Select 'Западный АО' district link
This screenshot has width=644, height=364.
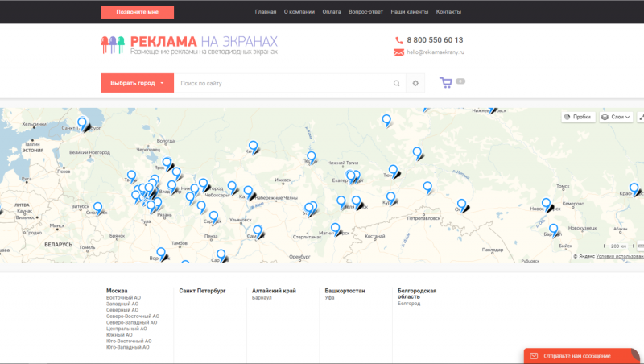pyautogui.click(x=122, y=304)
